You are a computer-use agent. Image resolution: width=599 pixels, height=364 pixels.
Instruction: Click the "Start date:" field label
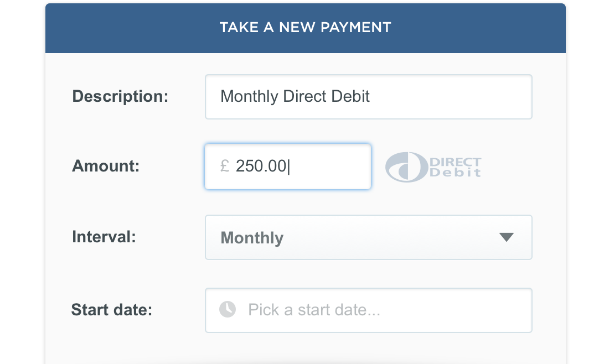point(111,310)
